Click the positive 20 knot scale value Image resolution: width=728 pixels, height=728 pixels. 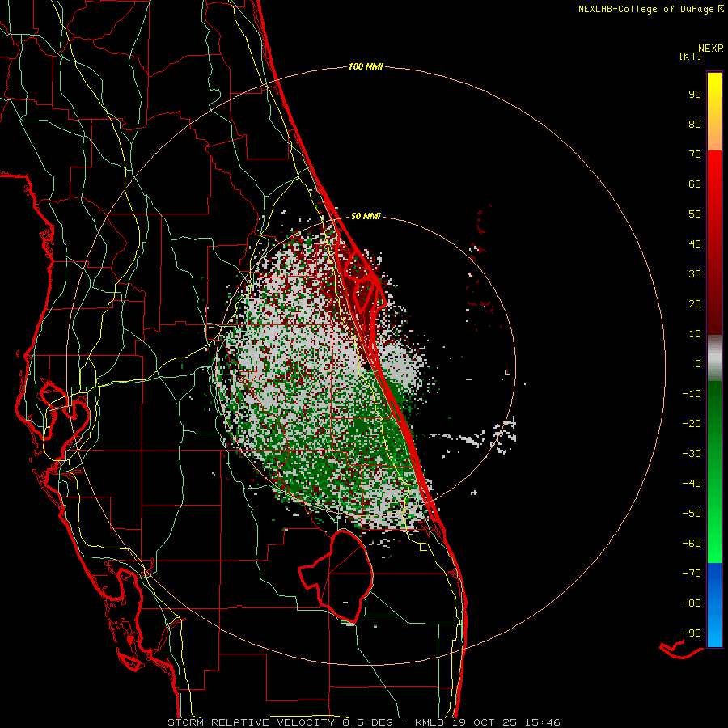(695, 303)
